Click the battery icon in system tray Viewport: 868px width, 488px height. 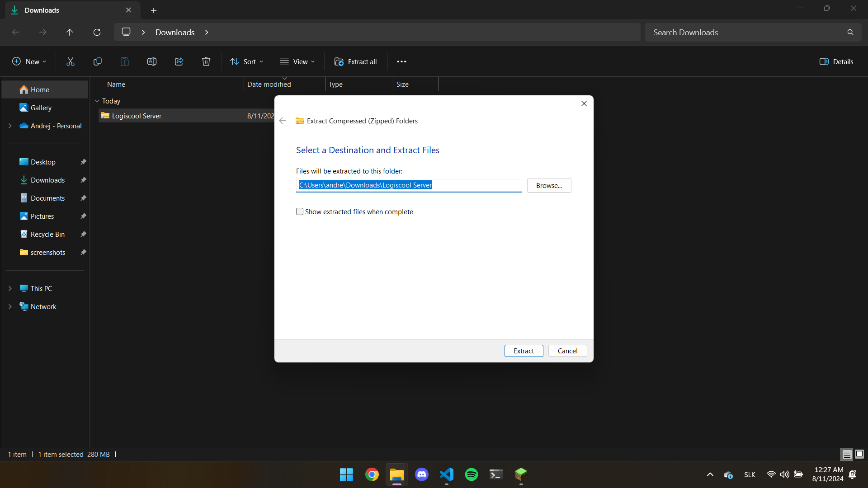[798, 474]
